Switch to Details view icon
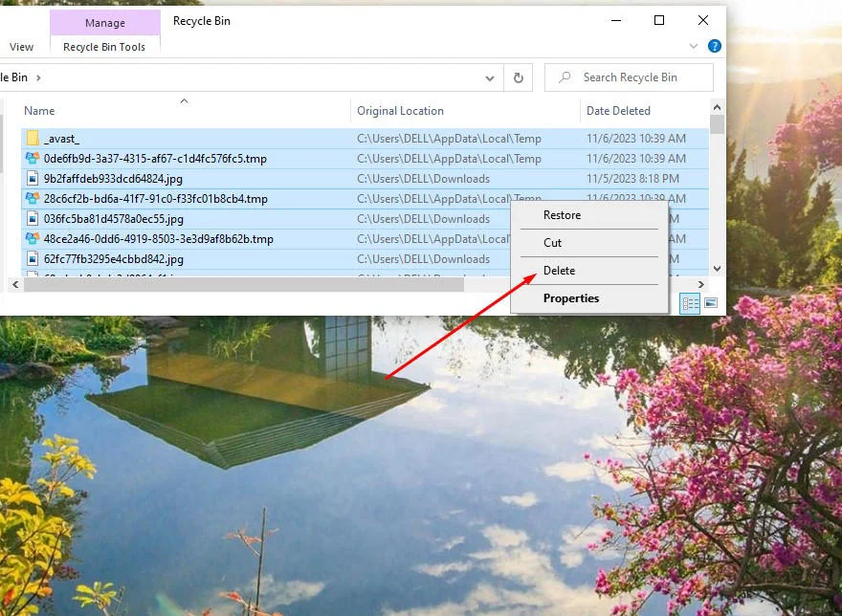The width and height of the screenshot is (842, 616). (690, 303)
